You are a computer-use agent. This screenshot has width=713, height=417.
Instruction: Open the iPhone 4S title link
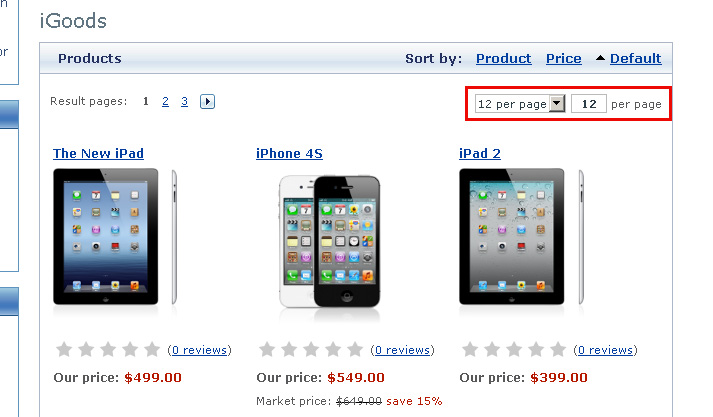(289, 153)
